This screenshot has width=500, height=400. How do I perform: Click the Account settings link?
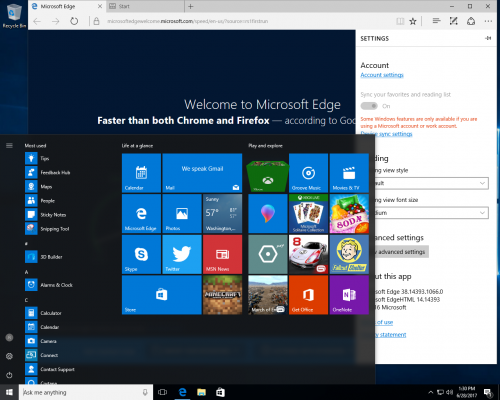tap(382, 75)
